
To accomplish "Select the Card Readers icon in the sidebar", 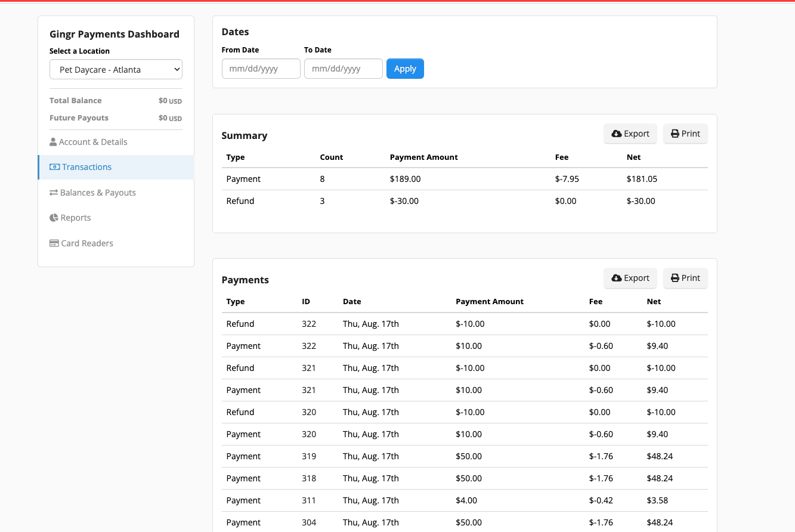I will pos(54,243).
